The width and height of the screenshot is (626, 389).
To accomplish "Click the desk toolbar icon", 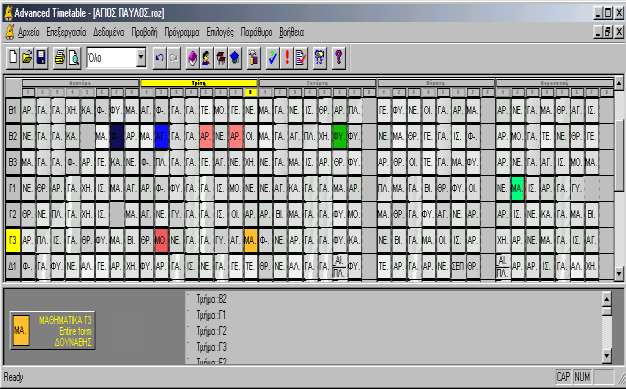I will point(220,58).
